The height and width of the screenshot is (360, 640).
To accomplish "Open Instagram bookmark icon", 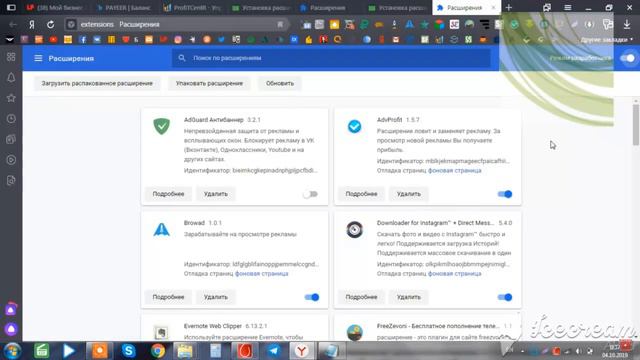I will pos(178,40).
